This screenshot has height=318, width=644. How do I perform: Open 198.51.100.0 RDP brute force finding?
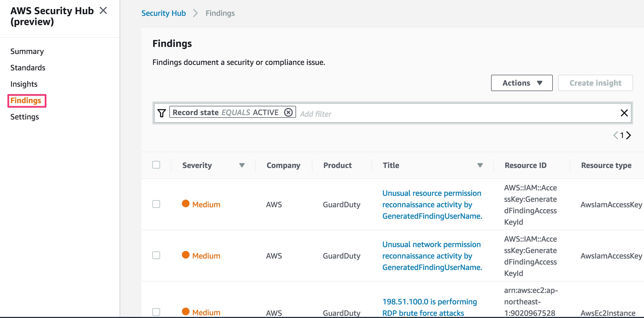(x=430, y=307)
